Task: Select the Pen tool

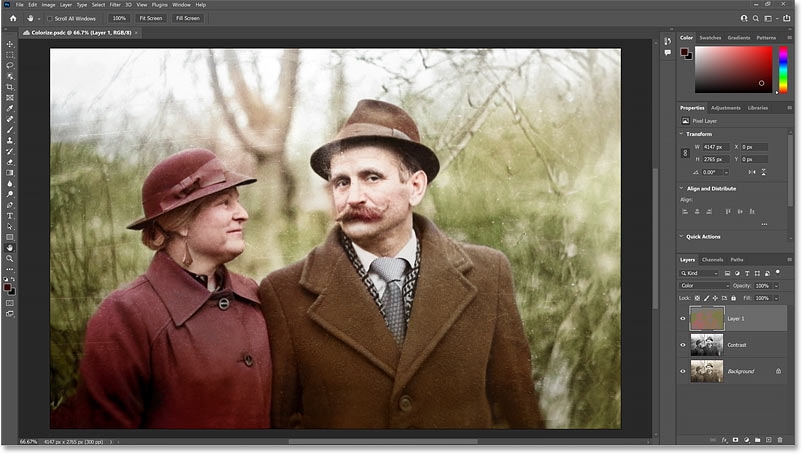Action: coord(10,205)
